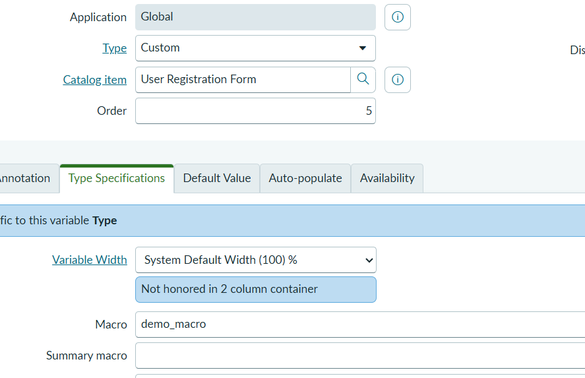Click the Application label text

(x=98, y=17)
